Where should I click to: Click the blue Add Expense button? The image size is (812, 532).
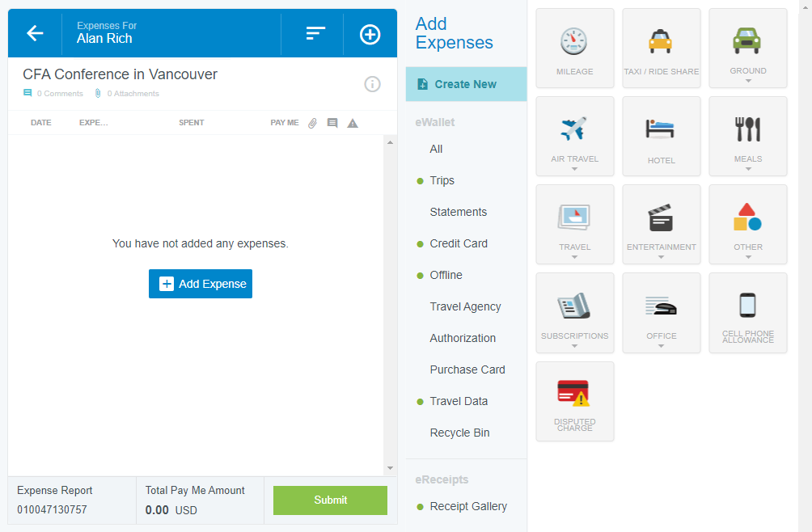tap(201, 284)
